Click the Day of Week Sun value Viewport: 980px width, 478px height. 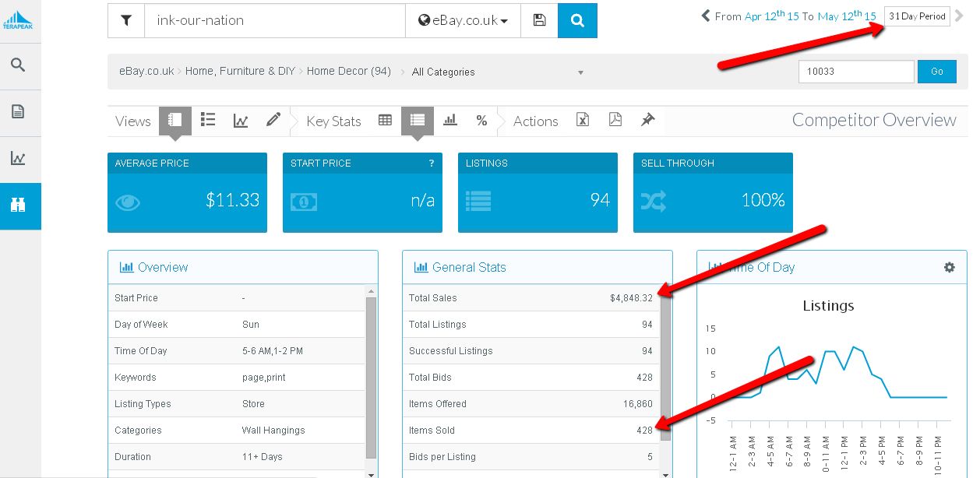(x=251, y=325)
